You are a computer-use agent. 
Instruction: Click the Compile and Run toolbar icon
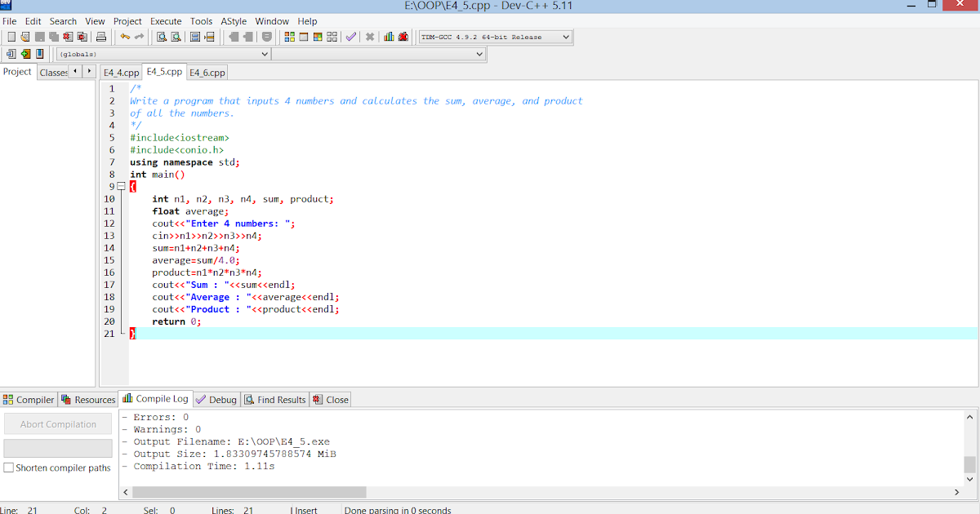[318, 37]
